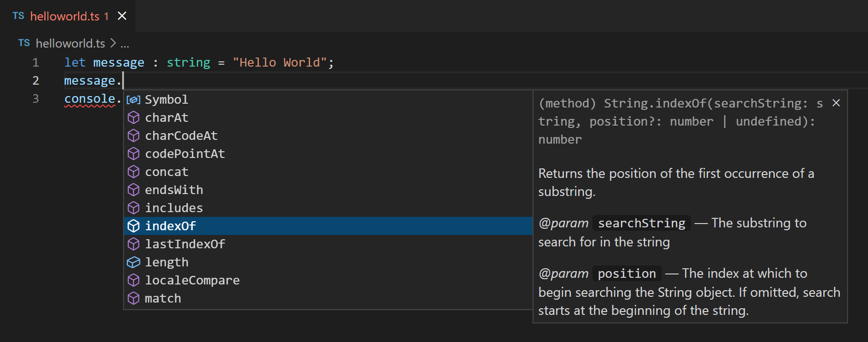
Task: Click the Symbol icon at top of suggestions
Action: [133, 99]
